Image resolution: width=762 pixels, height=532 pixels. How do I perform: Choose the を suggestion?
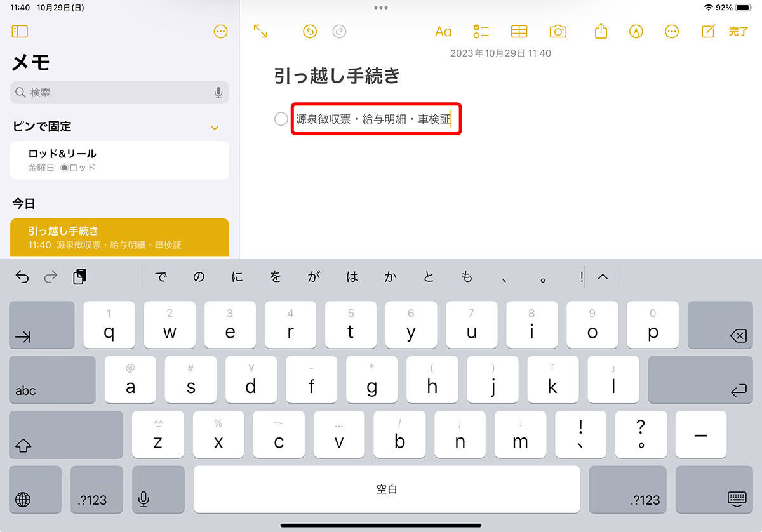[x=275, y=277]
